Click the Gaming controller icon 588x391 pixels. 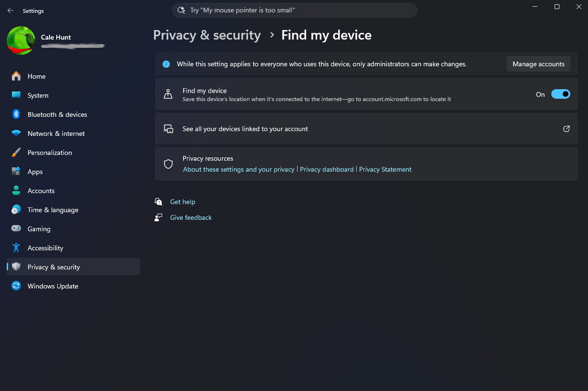16,229
